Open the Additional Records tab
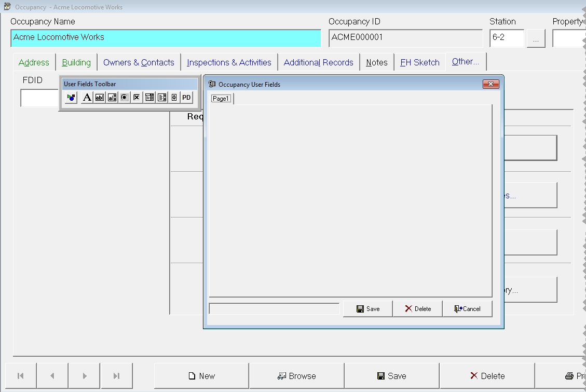The image size is (586, 392). [318, 62]
